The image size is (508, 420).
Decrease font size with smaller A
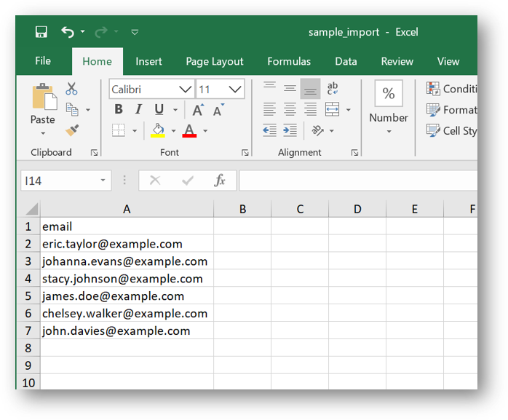click(218, 110)
